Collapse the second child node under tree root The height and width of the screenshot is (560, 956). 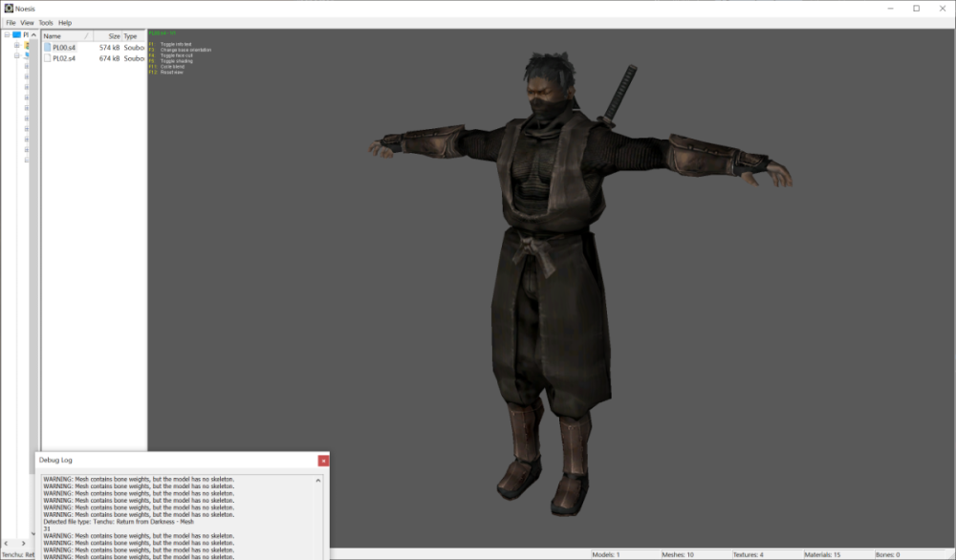(x=17, y=55)
